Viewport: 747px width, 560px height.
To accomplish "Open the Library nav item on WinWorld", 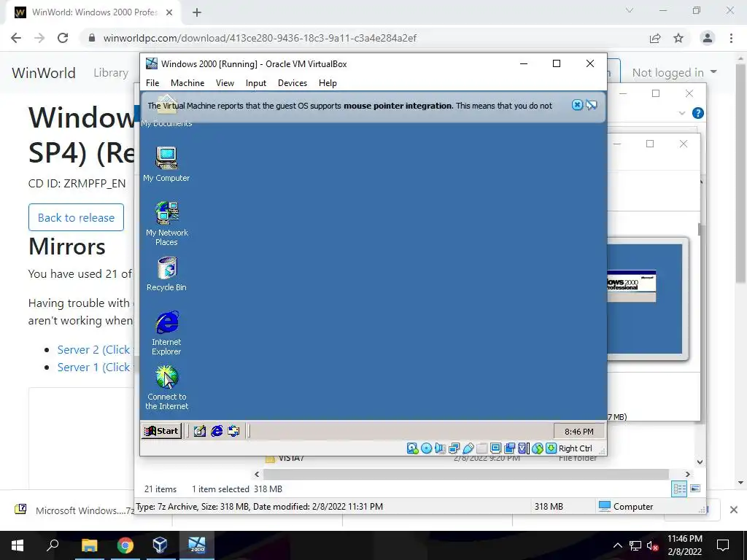I will [x=111, y=73].
